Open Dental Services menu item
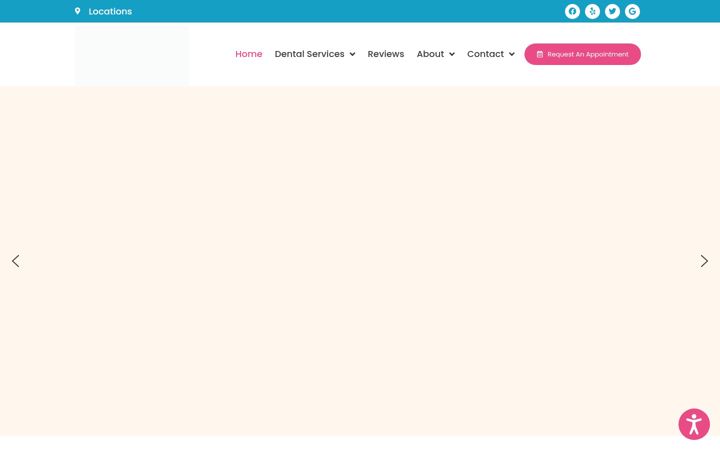Viewport: 720px width, 450px height. pos(309,54)
